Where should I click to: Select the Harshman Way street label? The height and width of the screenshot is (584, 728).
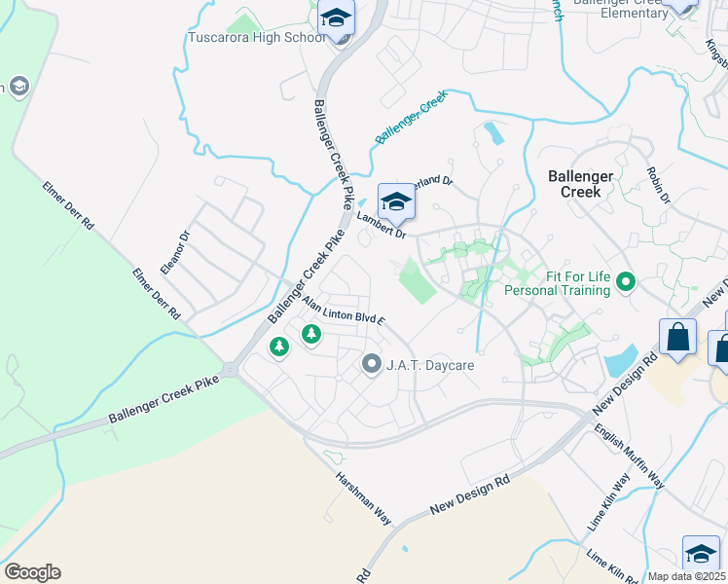(364, 498)
